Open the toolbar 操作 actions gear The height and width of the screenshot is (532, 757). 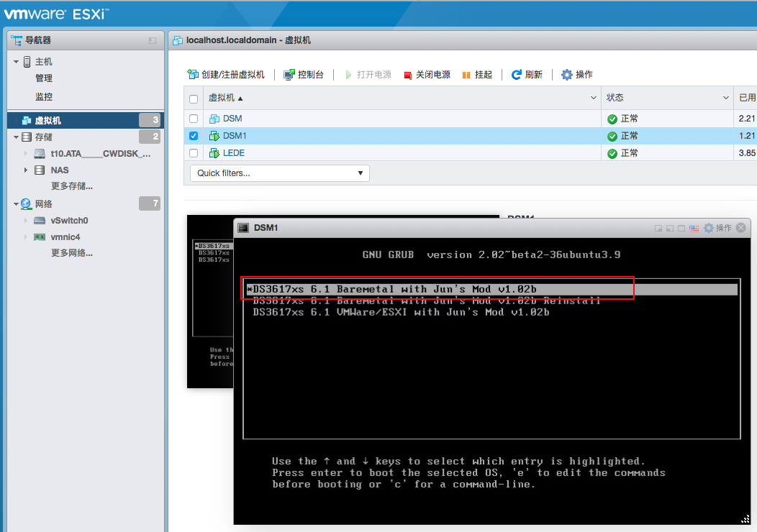tap(577, 74)
